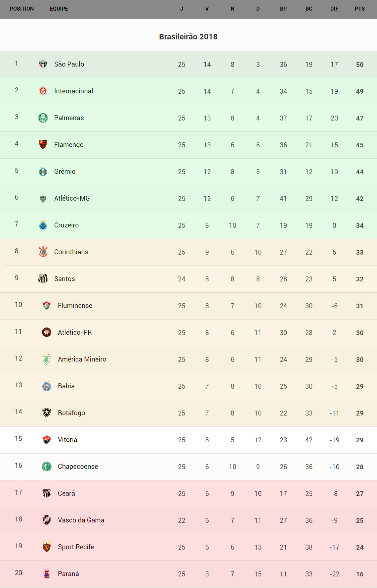Click the Corinthians team crest
This screenshot has height=588, width=377.
coord(43,252)
